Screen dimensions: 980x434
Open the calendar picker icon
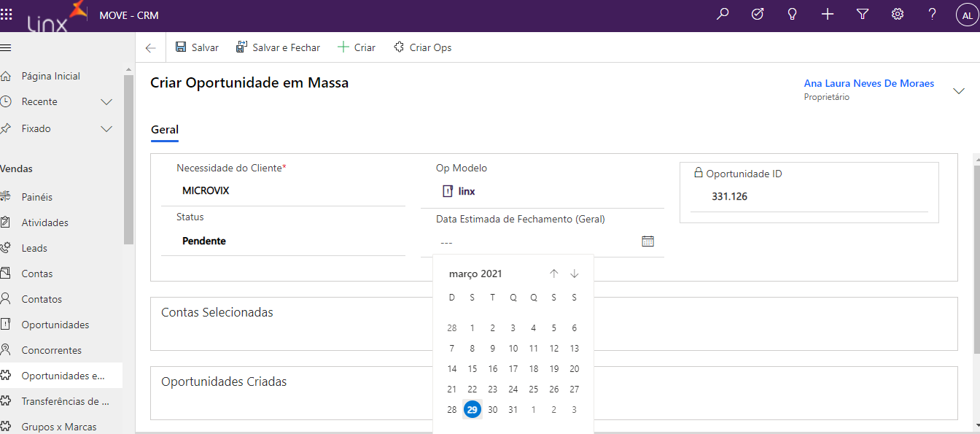[647, 241]
